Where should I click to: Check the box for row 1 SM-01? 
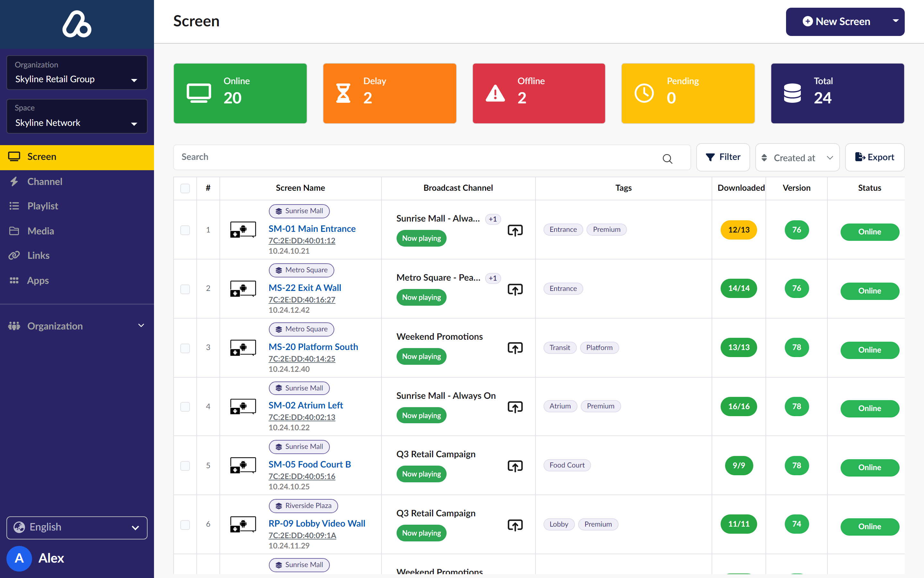tap(185, 230)
